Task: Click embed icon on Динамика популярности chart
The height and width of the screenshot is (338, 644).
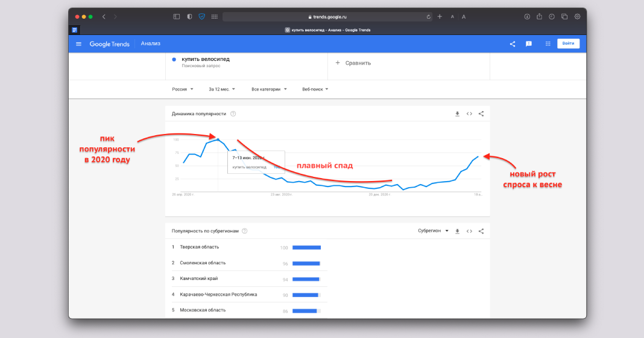Action: [469, 114]
